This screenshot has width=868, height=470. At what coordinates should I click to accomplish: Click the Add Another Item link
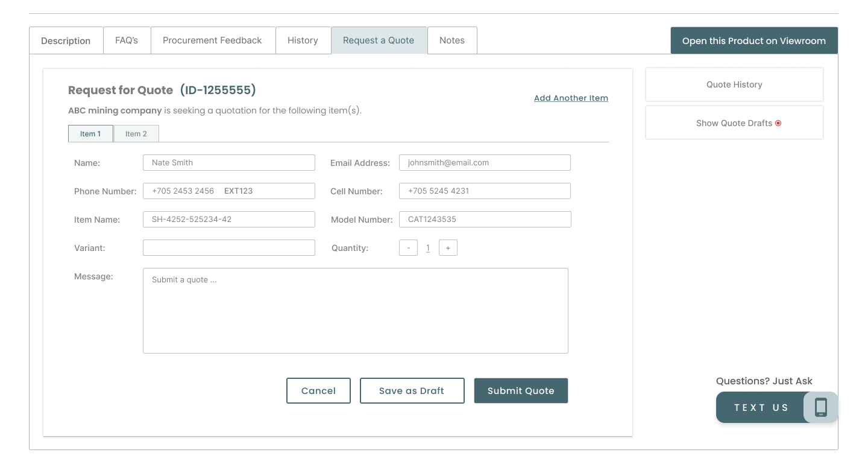pos(571,98)
